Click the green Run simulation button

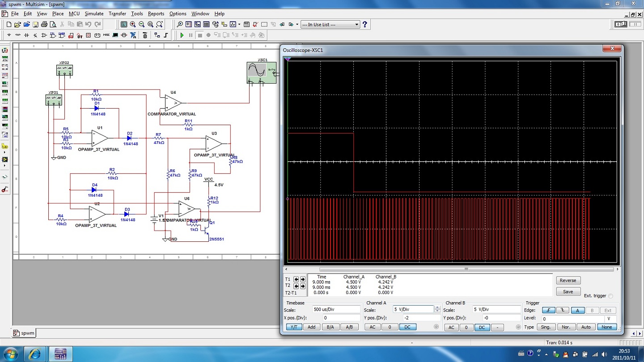pyautogui.click(x=182, y=35)
